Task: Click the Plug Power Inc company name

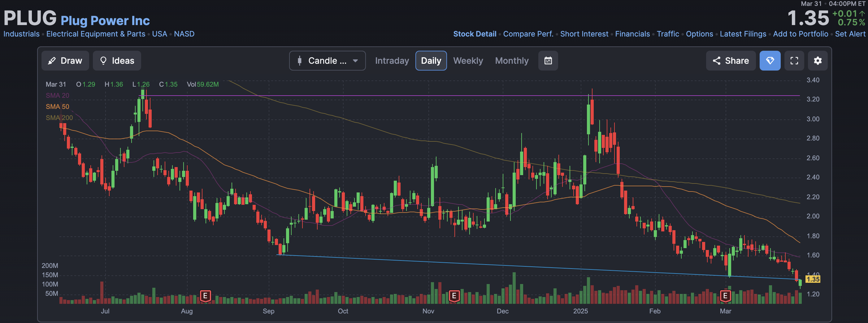Action: (105, 21)
